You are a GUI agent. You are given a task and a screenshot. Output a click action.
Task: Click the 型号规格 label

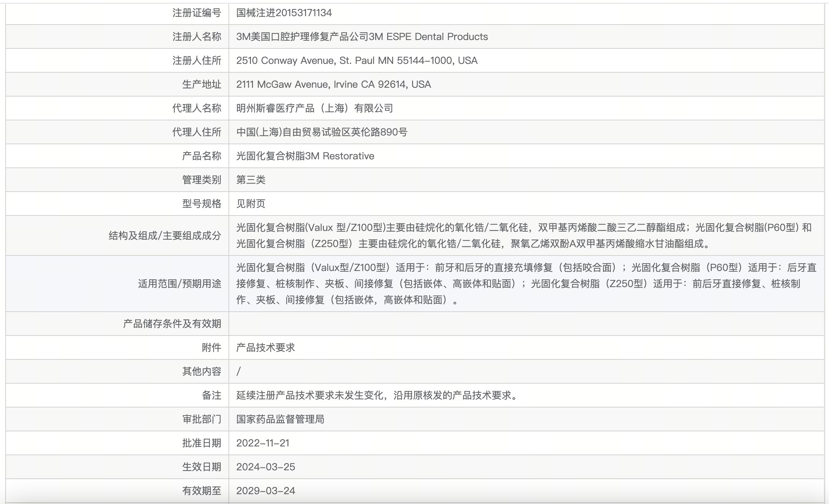pyautogui.click(x=202, y=204)
